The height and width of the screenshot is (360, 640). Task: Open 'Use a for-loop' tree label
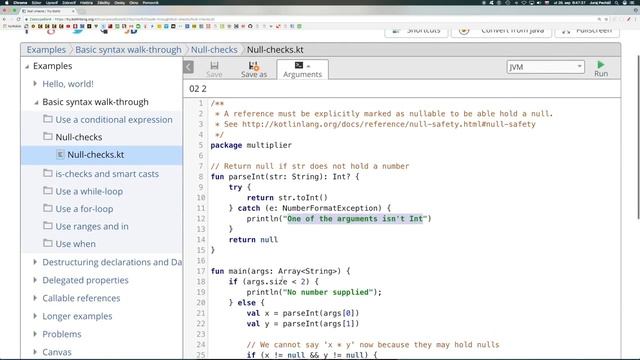coord(84,209)
